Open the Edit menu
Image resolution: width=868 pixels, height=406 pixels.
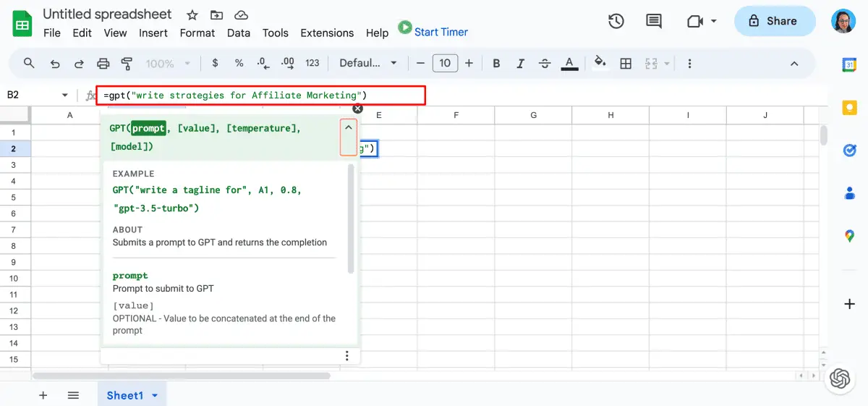pyautogui.click(x=82, y=33)
